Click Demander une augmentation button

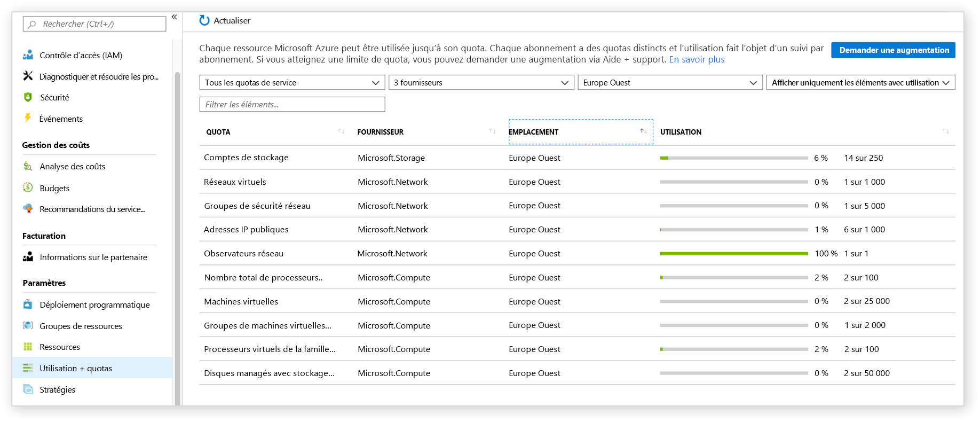pyautogui.click(x=893, y=50)
